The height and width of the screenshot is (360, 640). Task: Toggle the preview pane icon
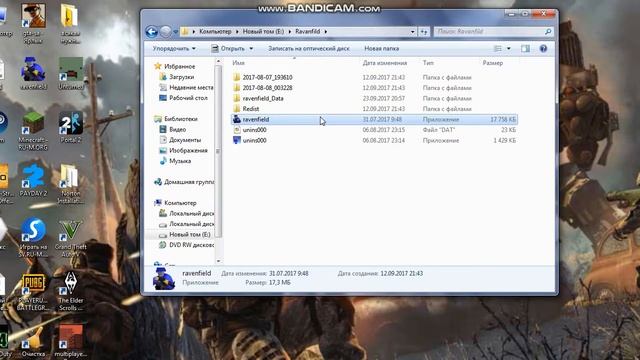[x=525, y=49]
